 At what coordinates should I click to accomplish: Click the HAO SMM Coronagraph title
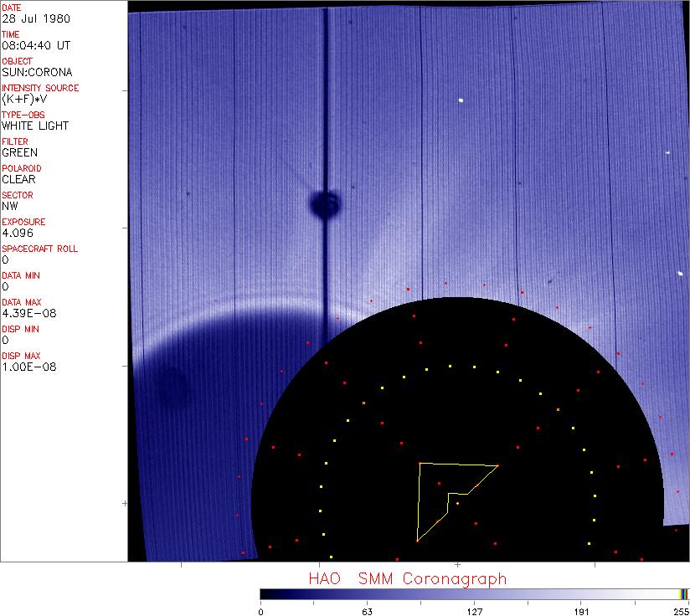(408, 579)
